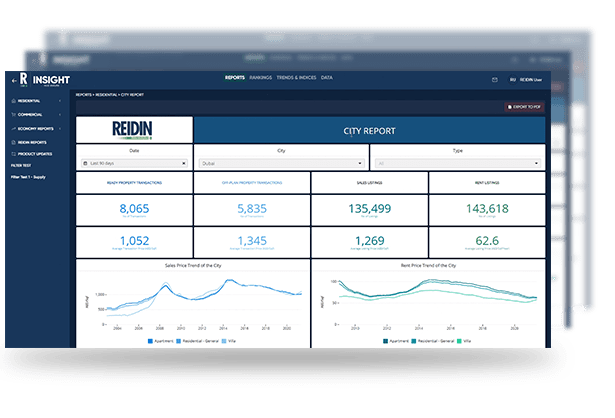Open REIDIN Reports in the sidebar
The image size is (615, 418).
click(32, 142)
